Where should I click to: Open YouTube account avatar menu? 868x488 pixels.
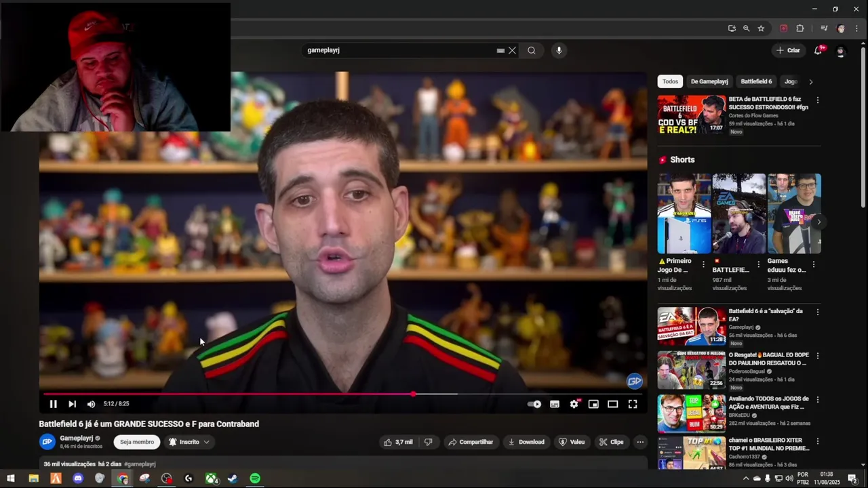[x=841, y=51]
